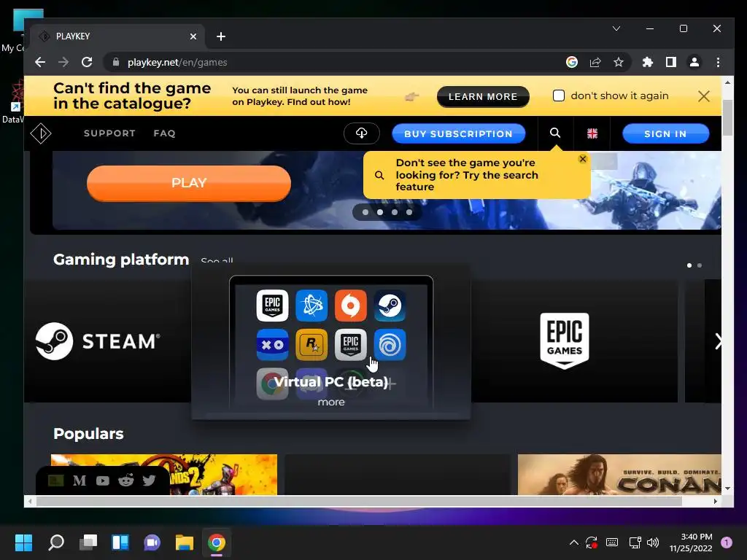
Task: Click the vertical page scrollbar thumb
Action: click(x=727, y=117)
